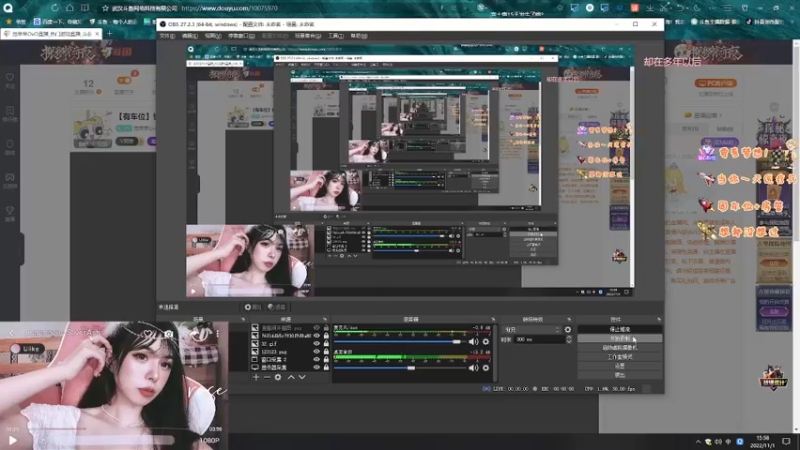This screenshot has height=450, width=800.
Task: Toggle visibility of 123123.png source
Action: coord(316,352)
